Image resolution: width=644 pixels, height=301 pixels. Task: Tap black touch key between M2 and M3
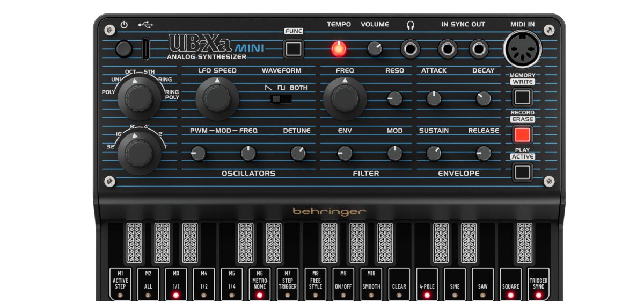click(x=162, y=242)
